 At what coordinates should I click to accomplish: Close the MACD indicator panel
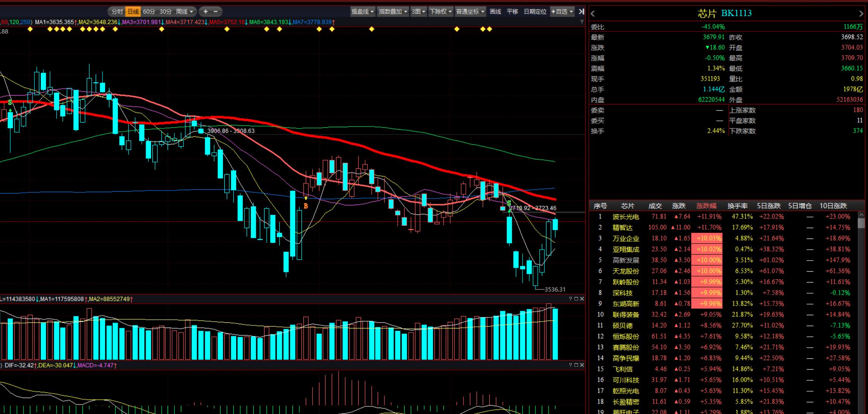tap(582, 365)
